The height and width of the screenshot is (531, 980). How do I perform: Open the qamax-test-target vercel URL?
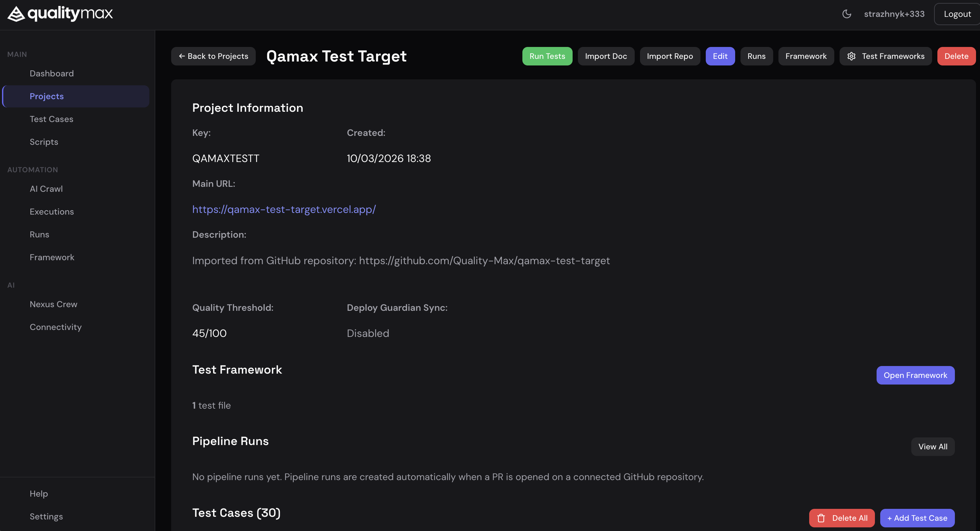point(284,209)
